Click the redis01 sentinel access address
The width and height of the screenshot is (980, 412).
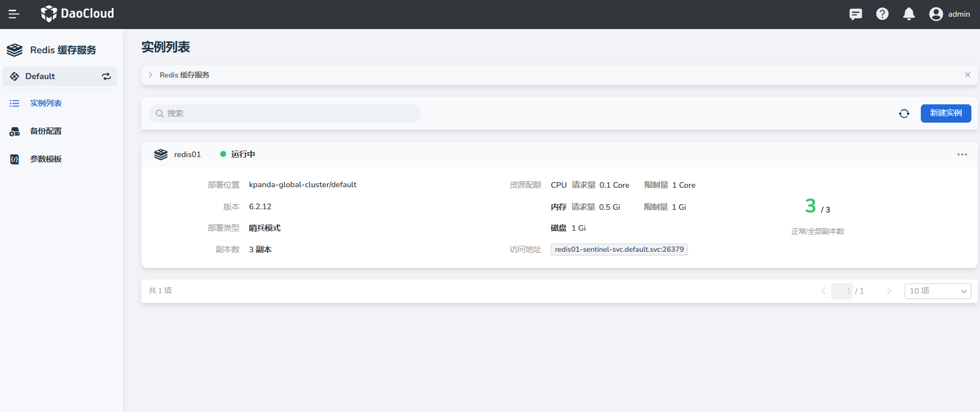pyautogui.click(x=619, y=250)
